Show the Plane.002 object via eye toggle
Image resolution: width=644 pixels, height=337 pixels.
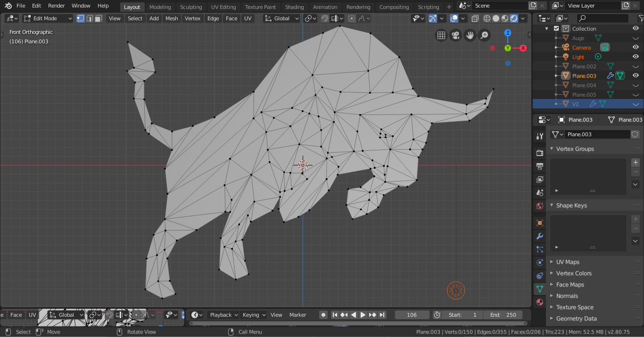(636, 66)
